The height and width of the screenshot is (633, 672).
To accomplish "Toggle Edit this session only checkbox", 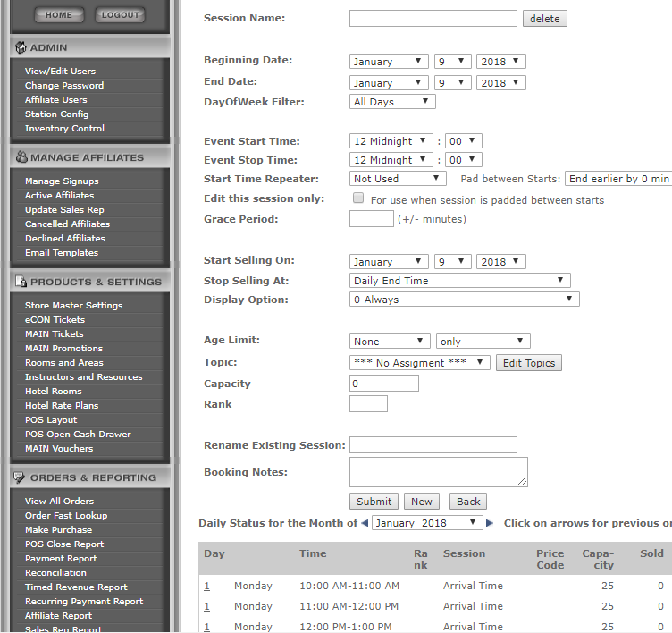I will (x=358, y=198).
